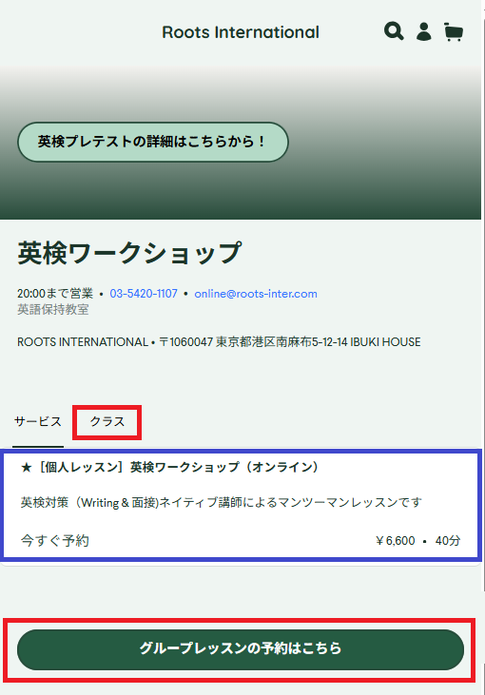Open email link online@roots-inter.com

point(256,293)
